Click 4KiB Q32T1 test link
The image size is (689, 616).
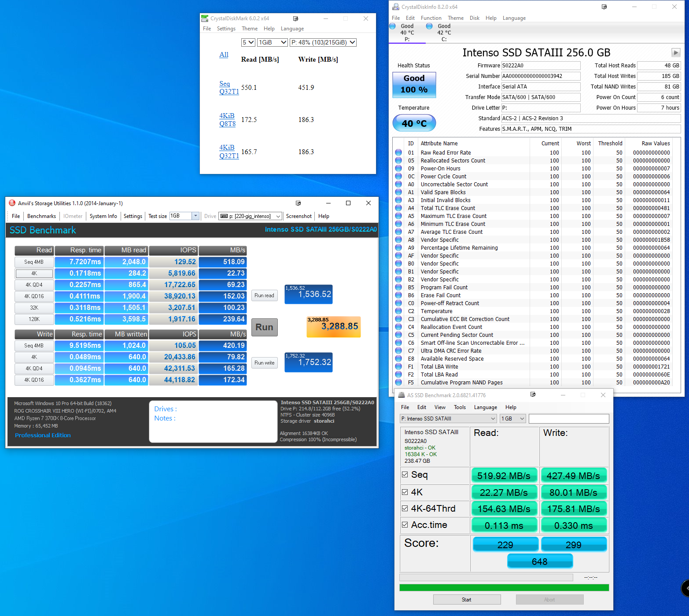(x=229, y=151)
